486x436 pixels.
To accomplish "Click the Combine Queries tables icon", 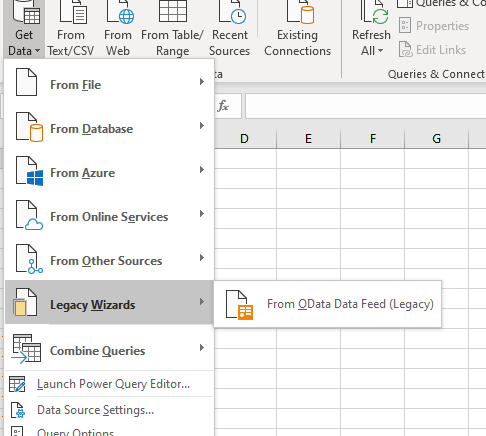I will pos(26,349).
